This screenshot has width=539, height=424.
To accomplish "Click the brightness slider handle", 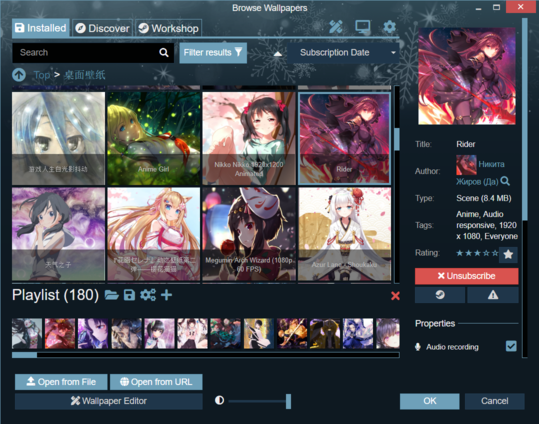I will 288,401.
